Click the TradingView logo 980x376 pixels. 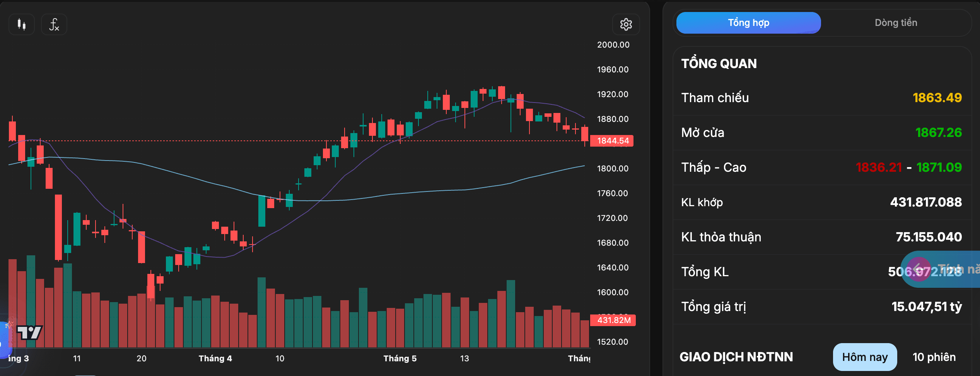tap(29, 332)
